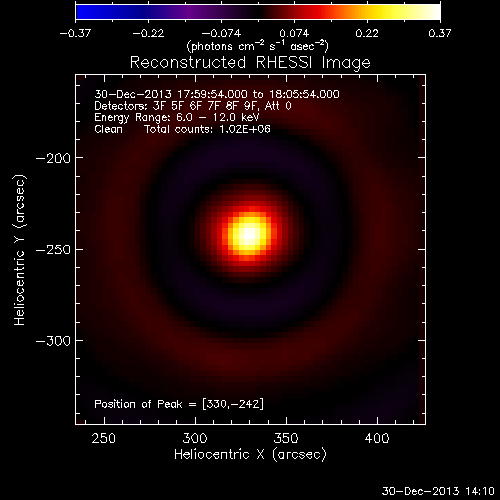The width and height of the screenshot is (500, 500).
Task: Click the X-axis tick label '300'
Action: pos(195,438)
